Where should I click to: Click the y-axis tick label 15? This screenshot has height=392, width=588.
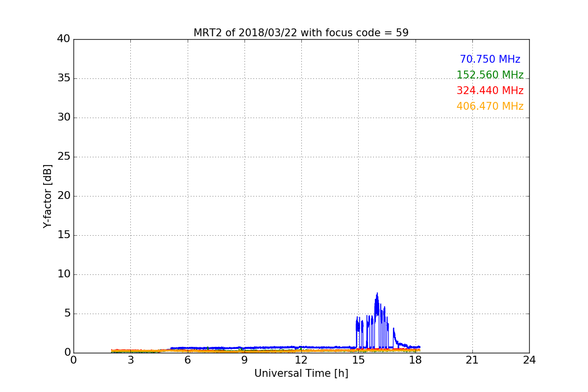[64, 235]
